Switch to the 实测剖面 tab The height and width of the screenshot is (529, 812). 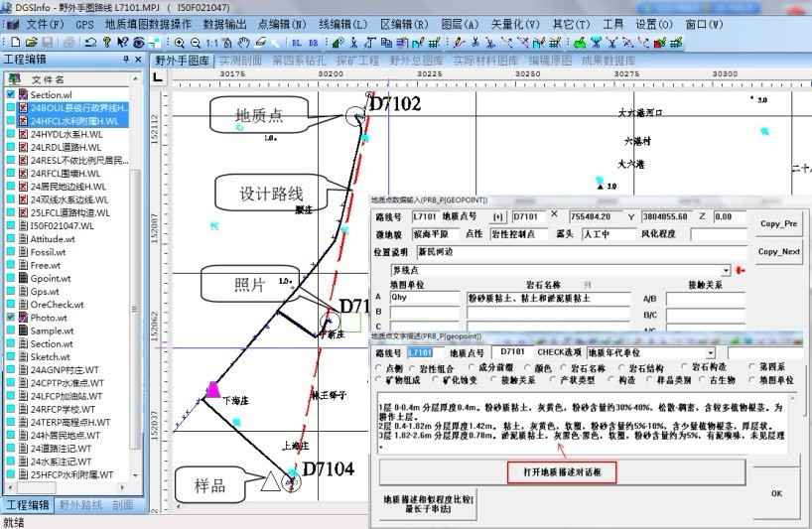[240, 61]
